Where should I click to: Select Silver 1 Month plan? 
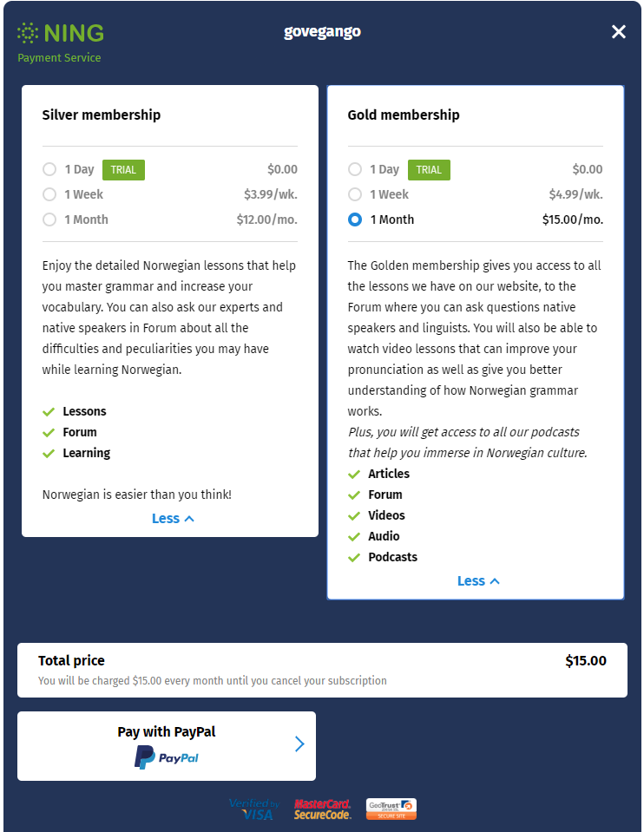(x=49, y=219)
